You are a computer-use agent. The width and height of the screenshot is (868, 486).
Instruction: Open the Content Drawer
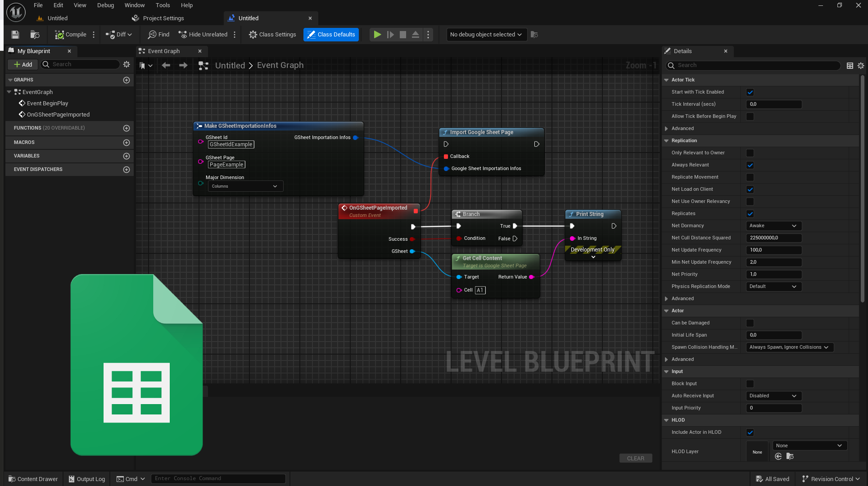(x=33, y=479)
